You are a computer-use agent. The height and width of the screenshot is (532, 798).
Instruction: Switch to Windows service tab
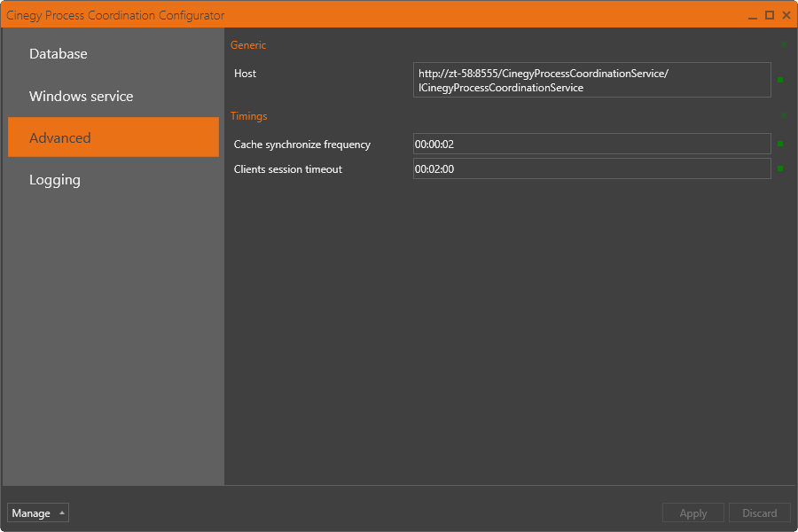pos(113,97)
